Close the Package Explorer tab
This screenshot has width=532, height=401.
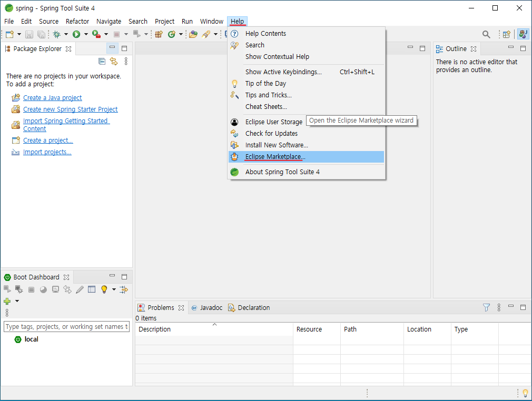tap(68, 49)
